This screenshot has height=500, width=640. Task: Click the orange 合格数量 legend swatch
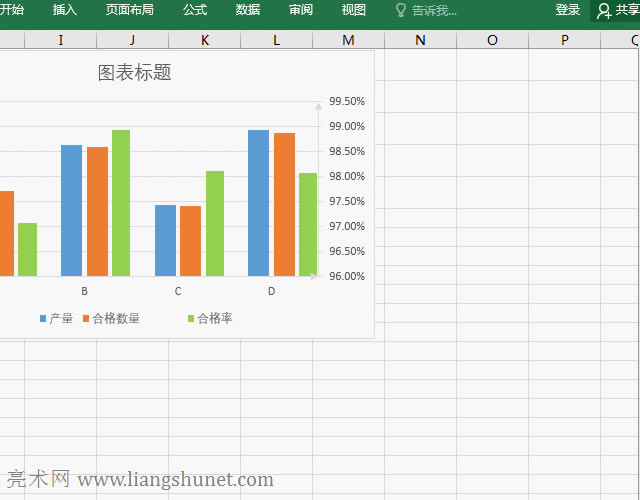[x=86, y=319]
